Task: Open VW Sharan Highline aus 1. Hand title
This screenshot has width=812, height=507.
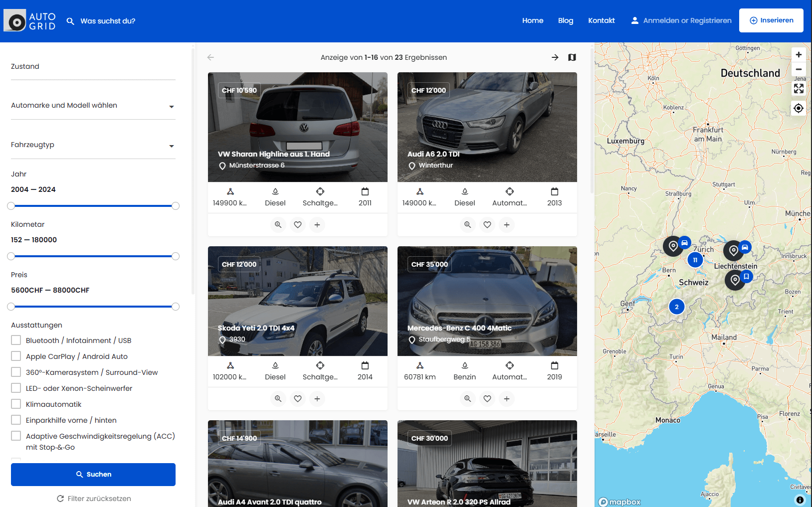Action: [274, 154]
